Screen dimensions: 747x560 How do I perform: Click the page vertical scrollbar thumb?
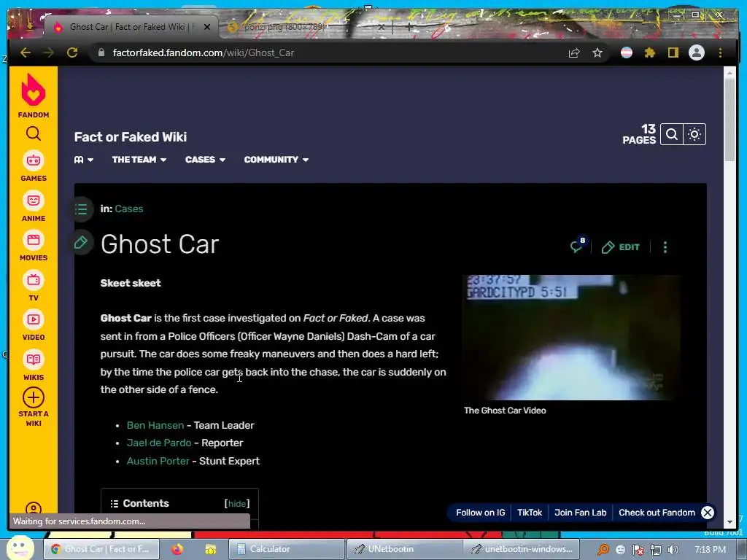pyautogui.click(x=729, y=119)
